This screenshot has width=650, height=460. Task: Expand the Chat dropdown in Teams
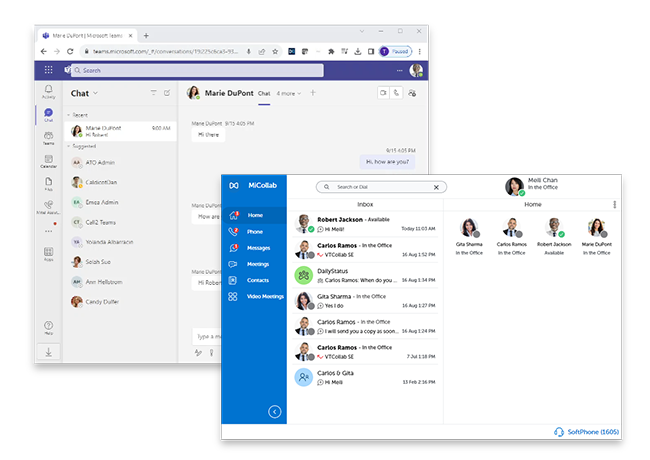pos(95,93)
